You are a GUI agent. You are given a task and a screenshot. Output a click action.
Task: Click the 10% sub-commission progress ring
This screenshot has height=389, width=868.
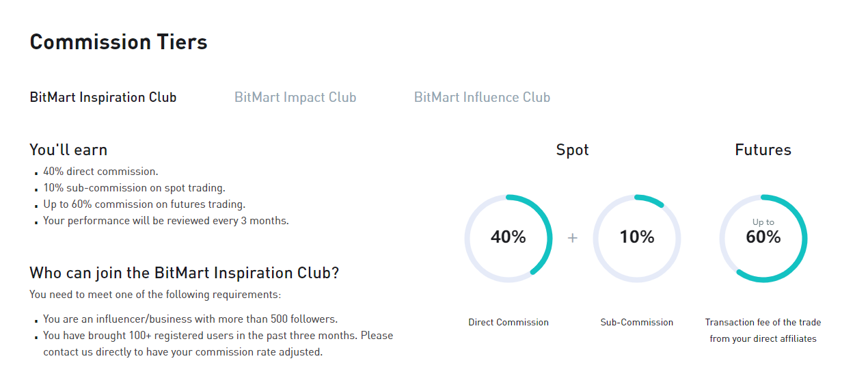(637, 238)
